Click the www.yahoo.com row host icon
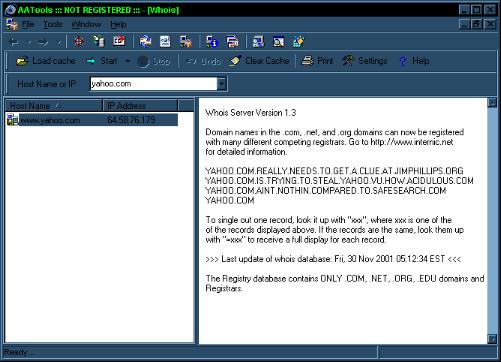The height and width of the screenshot is (362, 501). [13, 120]
